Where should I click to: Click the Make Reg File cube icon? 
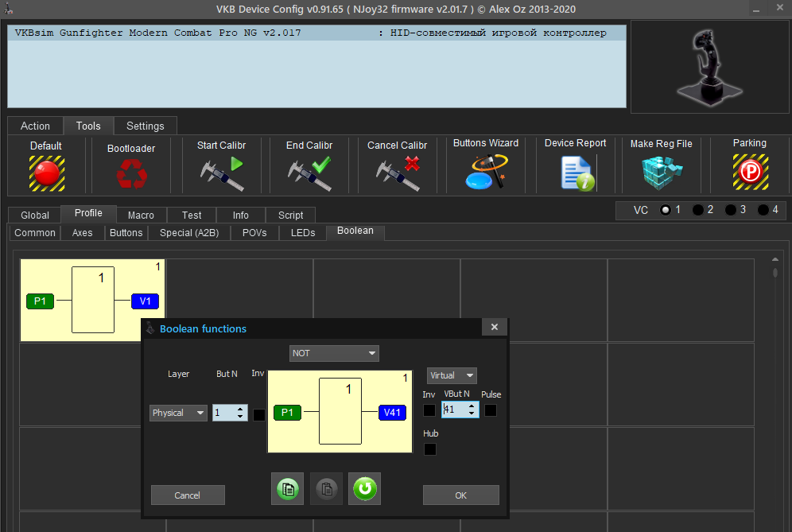[662, 173]
